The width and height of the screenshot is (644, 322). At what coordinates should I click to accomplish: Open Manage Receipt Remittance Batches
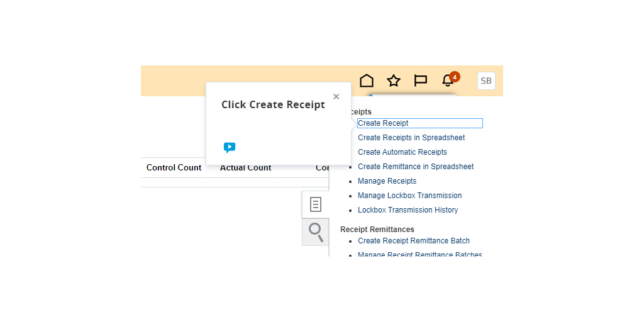click(419, 255)
